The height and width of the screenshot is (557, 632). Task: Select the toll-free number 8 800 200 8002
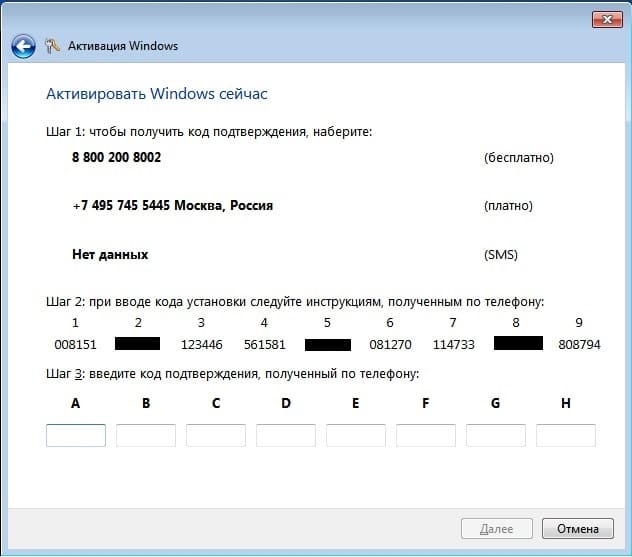[x=116, y=157]
